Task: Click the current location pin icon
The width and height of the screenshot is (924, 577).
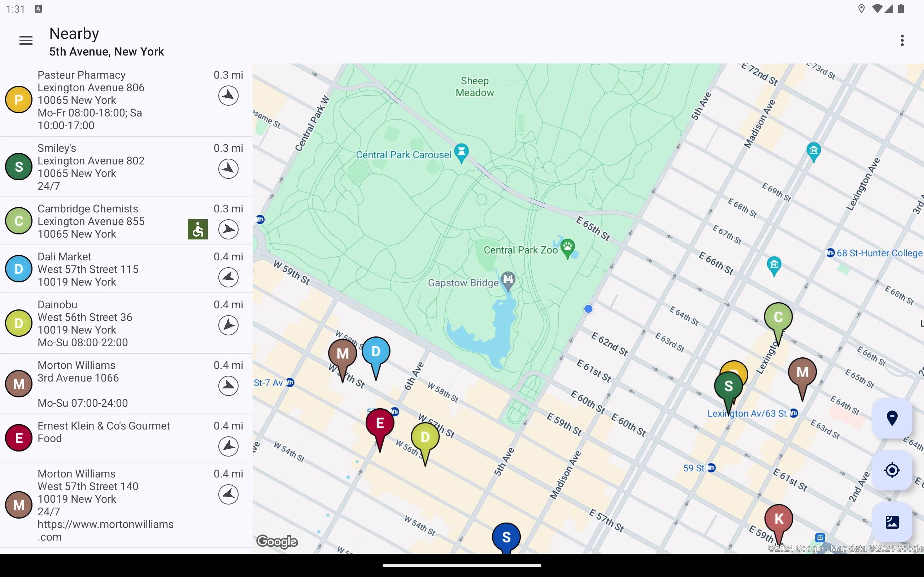Action: point(892,418)
